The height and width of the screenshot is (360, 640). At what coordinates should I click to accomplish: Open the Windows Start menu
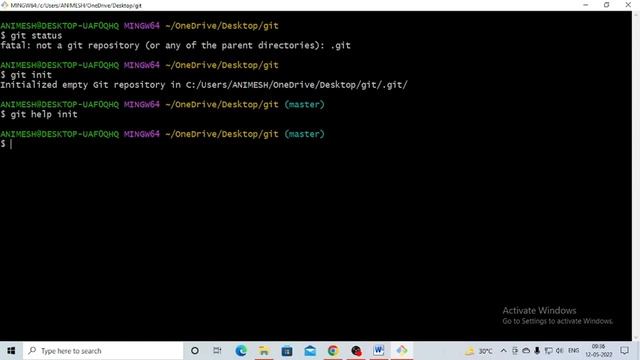coord(11,351)
